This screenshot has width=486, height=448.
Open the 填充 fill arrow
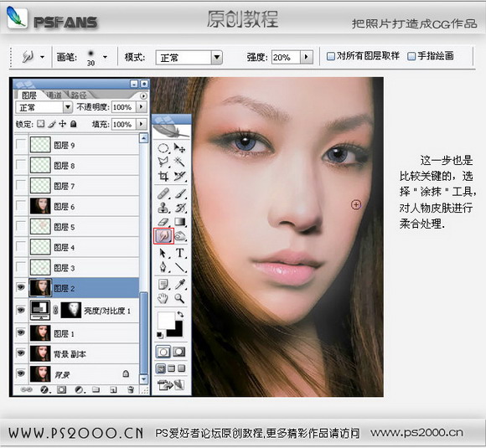coord(141,124)
